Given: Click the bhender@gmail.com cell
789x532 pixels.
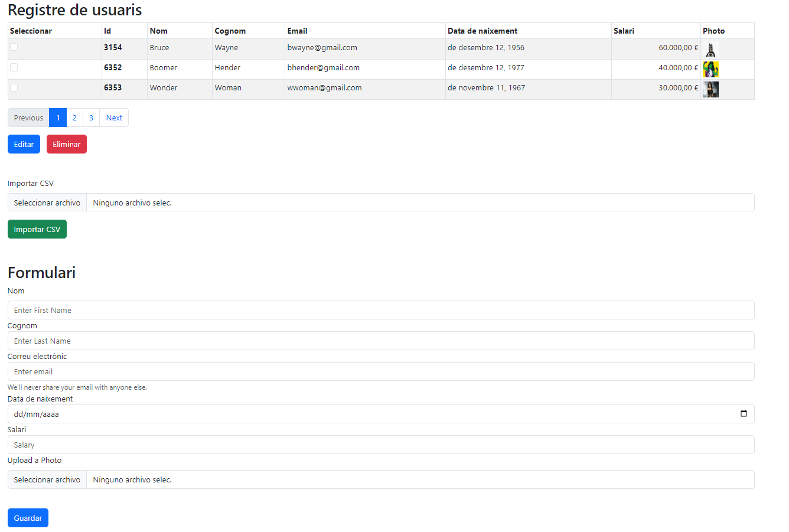Looking at the screenshot, I should tap(365, 69).
